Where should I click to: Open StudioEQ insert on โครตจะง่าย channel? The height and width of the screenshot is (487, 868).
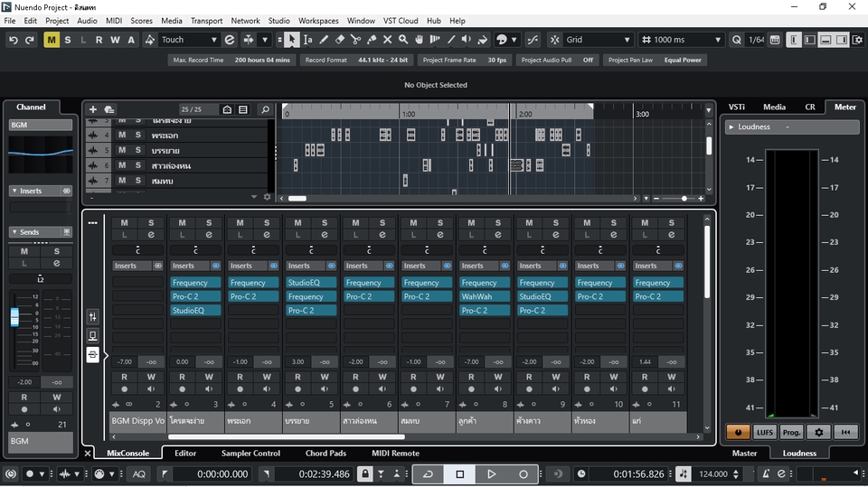[195, 311]
